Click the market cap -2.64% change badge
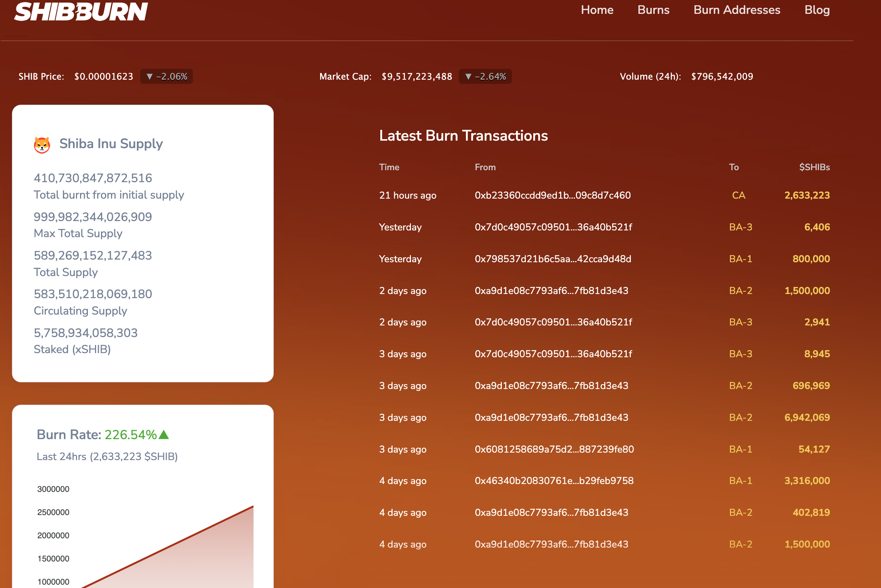This screenshot has width=881, height=588. (x=485, y=77)
